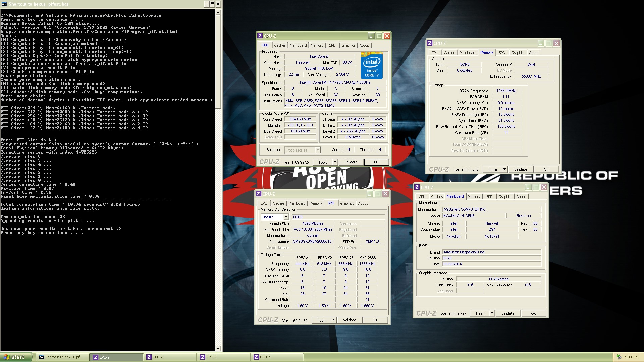Click command prompt icon in console title bar

click(4, 4)
